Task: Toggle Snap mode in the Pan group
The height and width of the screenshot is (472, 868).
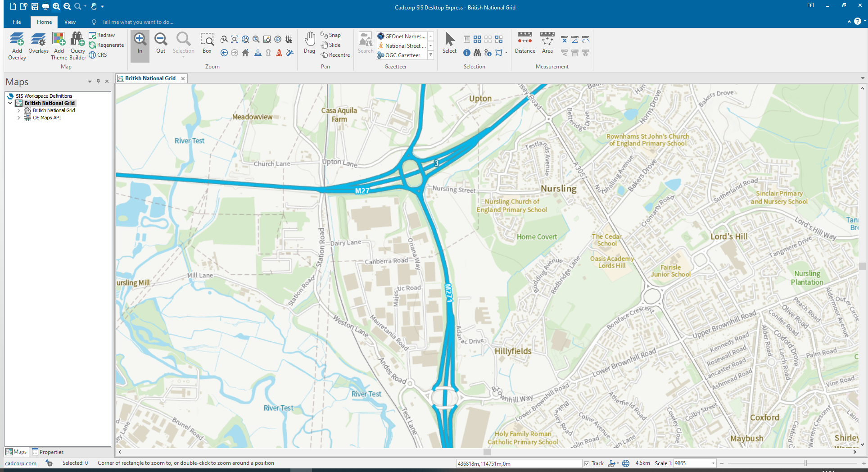Action: pyautogui.click(x=331, y=35)
